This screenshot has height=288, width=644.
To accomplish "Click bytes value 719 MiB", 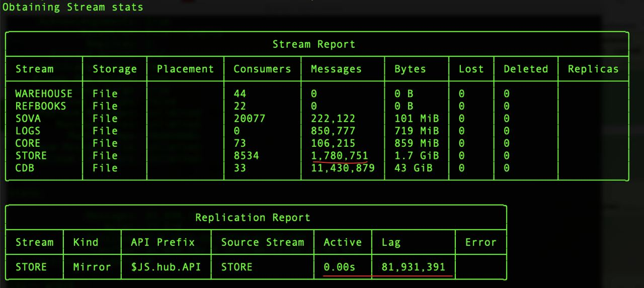I will [x=417, y=131].
